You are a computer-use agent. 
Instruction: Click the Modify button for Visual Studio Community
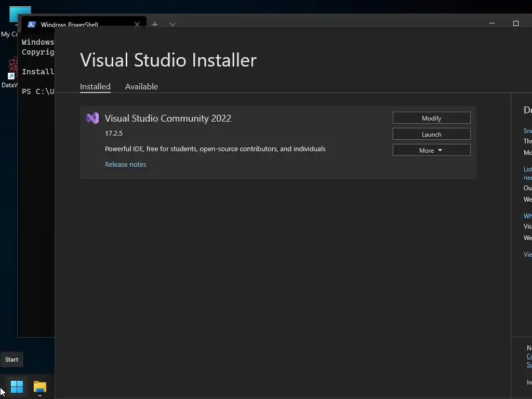pos(431,118)
